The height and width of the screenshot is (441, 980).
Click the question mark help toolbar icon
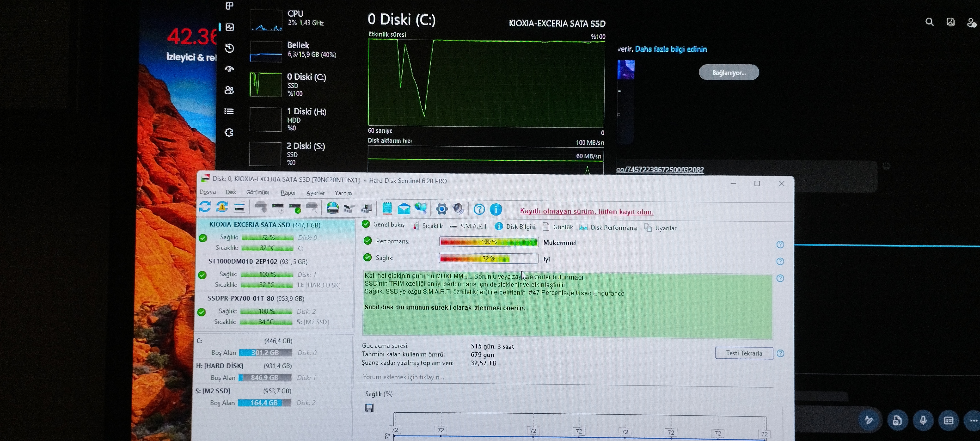click(x=479, y=209)
